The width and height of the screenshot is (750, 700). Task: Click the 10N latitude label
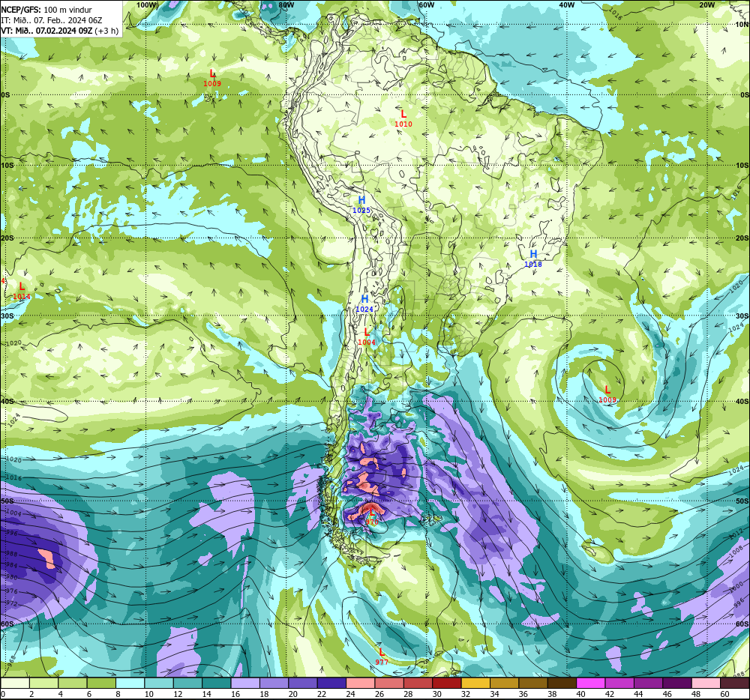[x=742, y=25]
